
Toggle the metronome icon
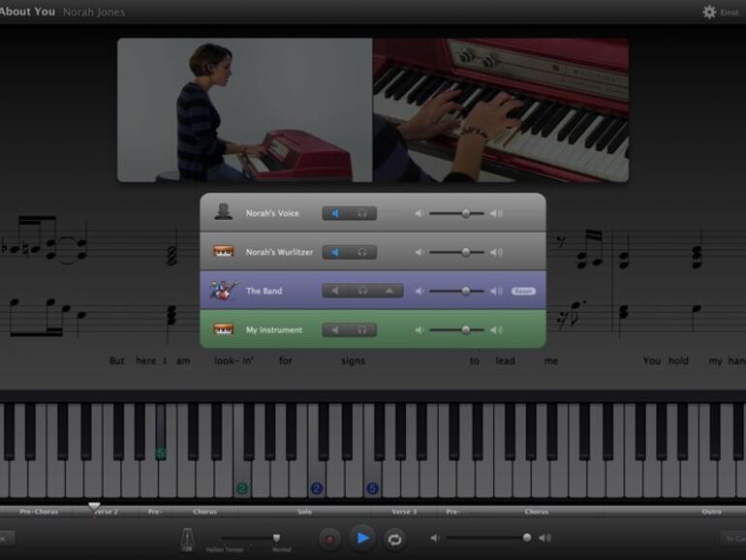(187, 540)
